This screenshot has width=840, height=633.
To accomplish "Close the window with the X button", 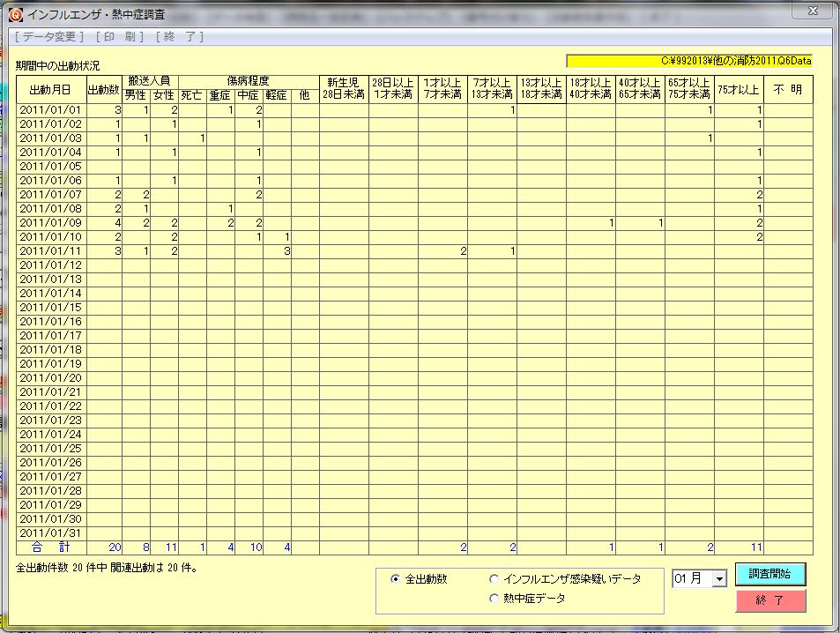I will point(812,11).
